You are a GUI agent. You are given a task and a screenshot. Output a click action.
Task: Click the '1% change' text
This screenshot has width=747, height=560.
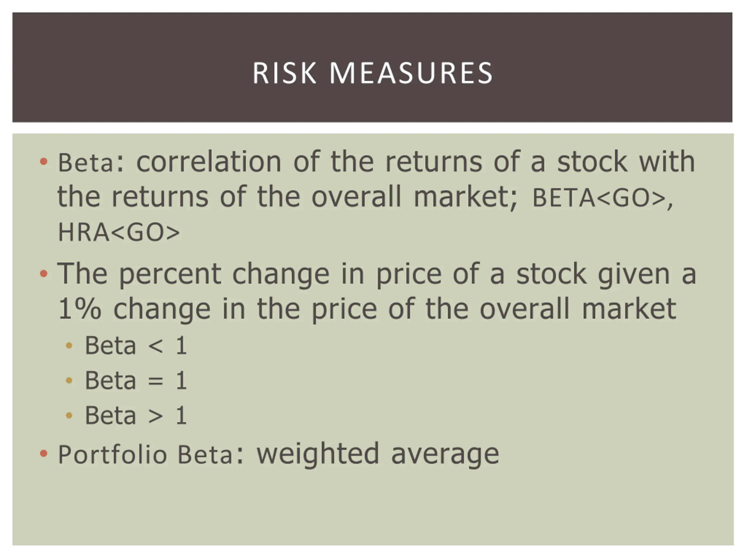135,309
